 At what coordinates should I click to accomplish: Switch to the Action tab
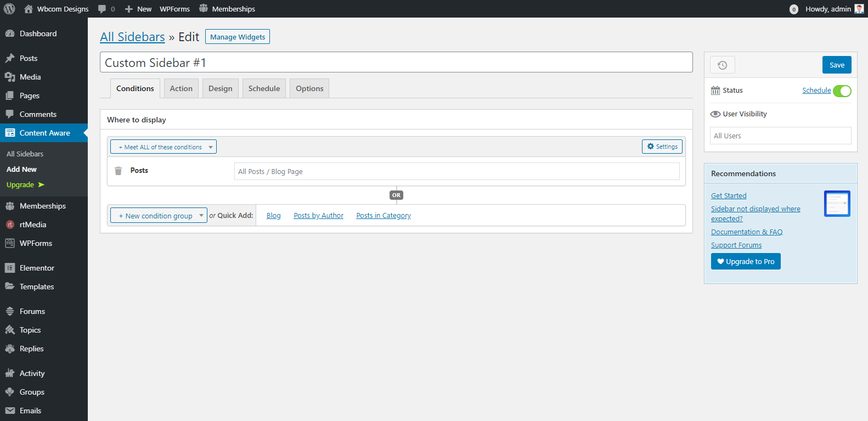pos(181,88)
